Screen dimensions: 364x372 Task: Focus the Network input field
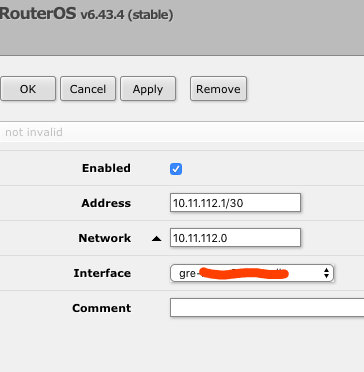tap(235, 238)
